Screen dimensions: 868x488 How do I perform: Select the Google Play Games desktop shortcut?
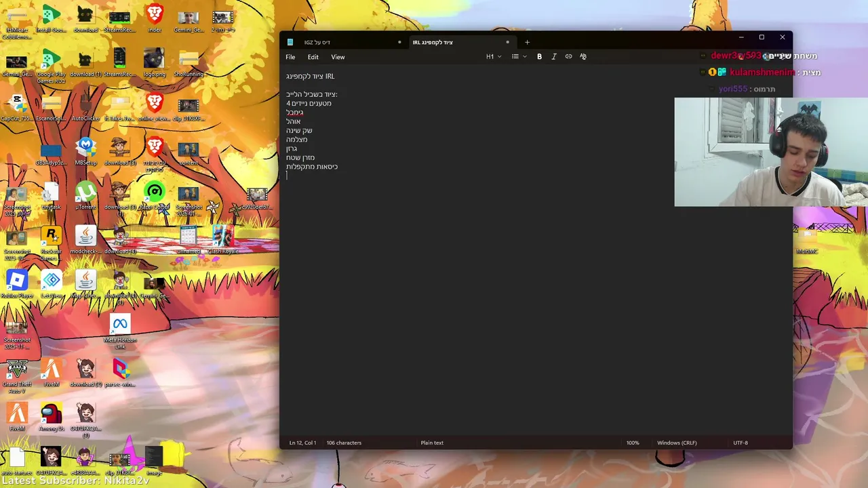[51, 66]
